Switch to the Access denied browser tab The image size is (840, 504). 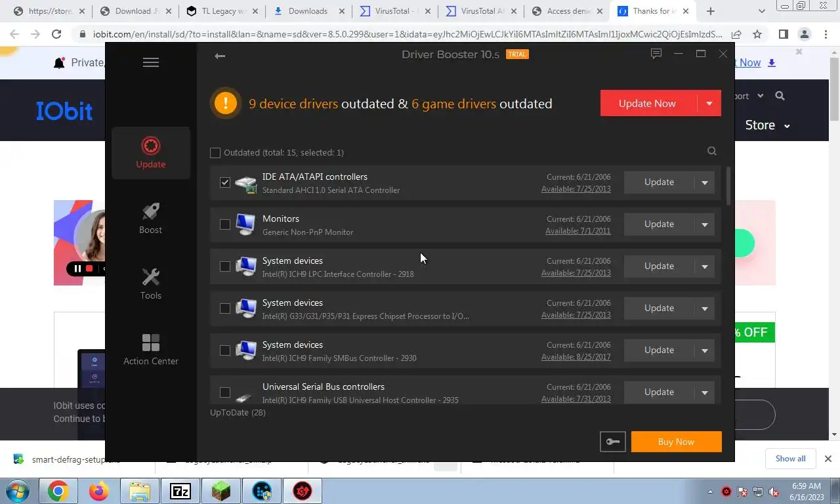pos(566,11)
